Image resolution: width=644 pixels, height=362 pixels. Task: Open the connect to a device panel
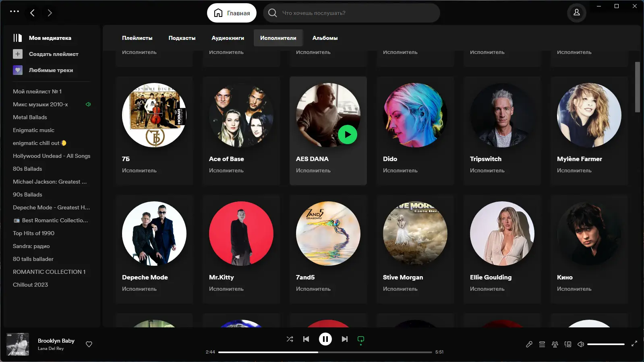(568, 344)
